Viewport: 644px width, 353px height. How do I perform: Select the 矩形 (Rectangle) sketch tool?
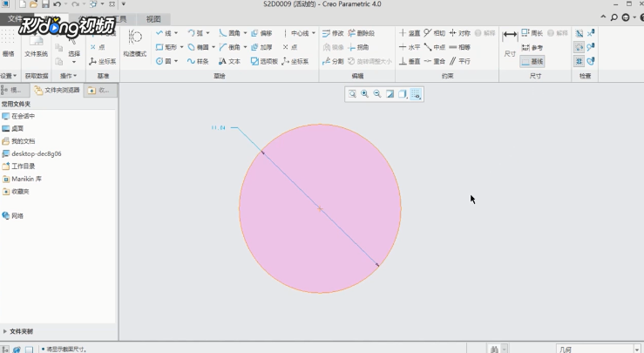tap(166, 47)
